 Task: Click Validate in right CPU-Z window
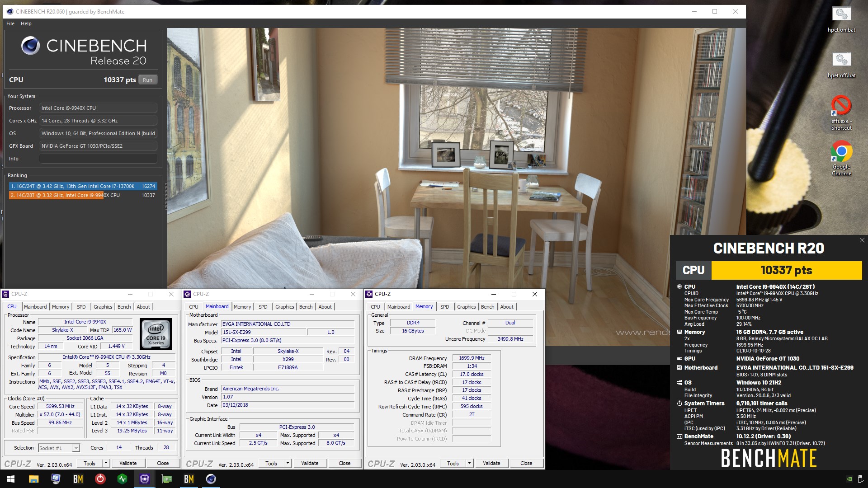491,463
